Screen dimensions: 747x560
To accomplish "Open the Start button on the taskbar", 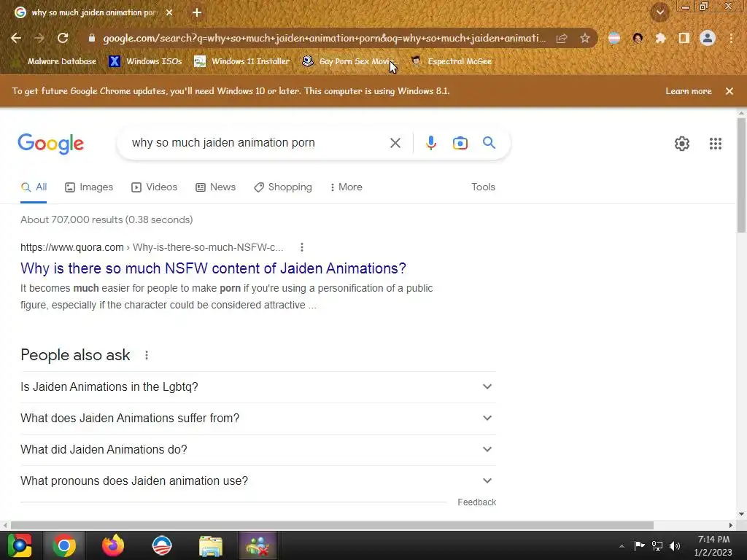I will 20,545.
